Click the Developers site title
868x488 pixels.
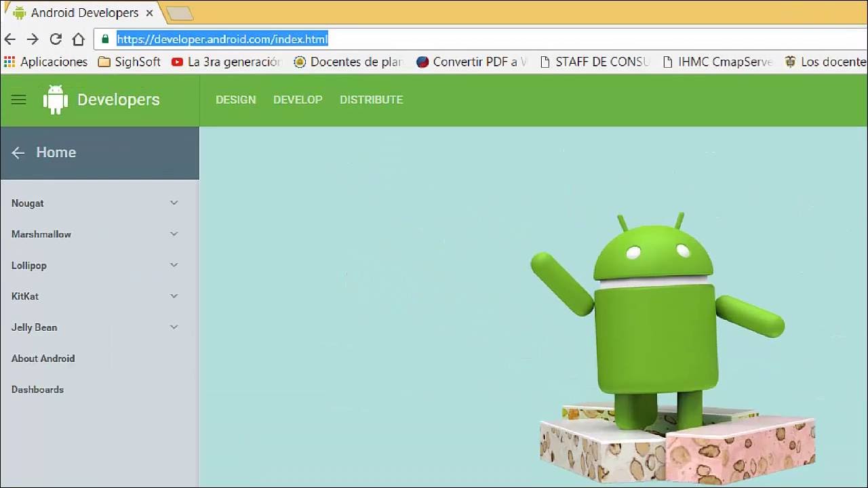pos(119,100)
